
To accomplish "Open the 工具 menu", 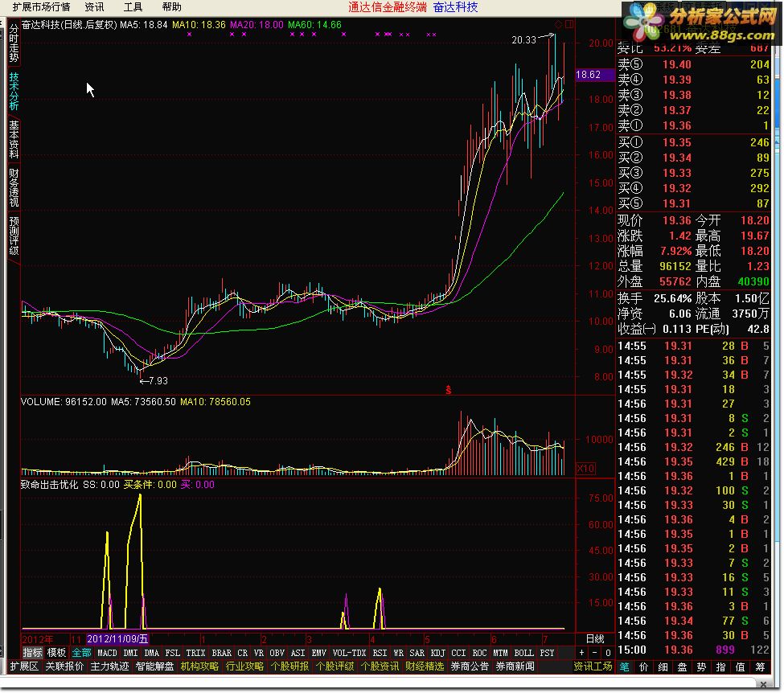I will coord(133,7).
